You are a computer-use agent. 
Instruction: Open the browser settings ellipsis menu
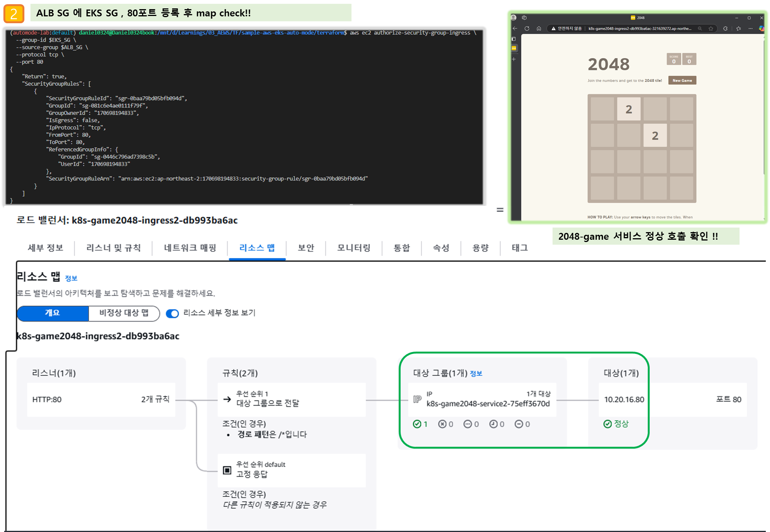(750, 29)
